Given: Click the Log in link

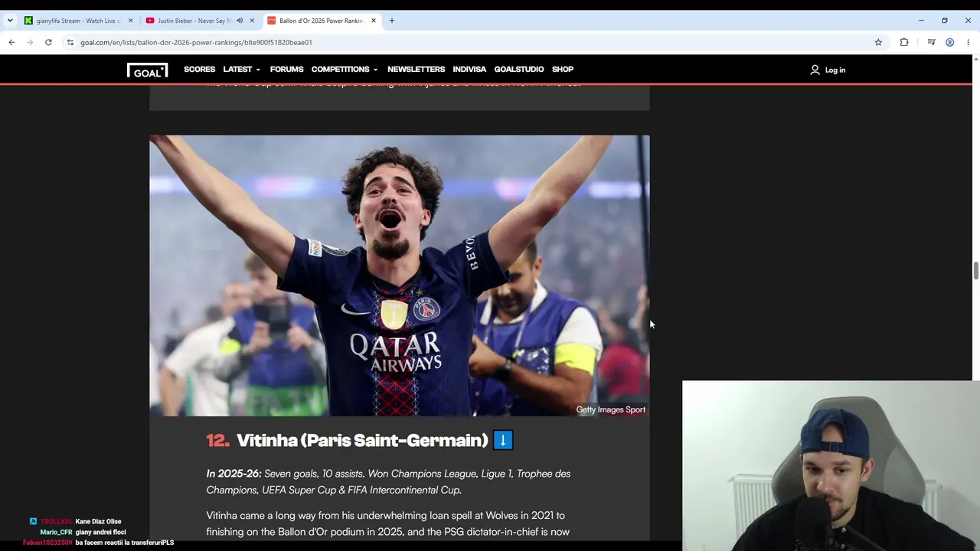Looking at the screenshot, I should click(x=835, y=70).
